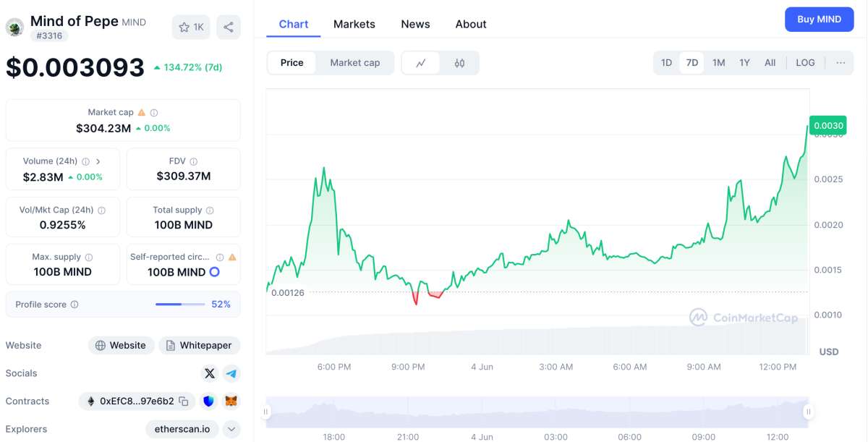This screenshot has width=868, height=442.
Task: Expand the Volume (24h) arrow
Action: (x=98, y=161)
